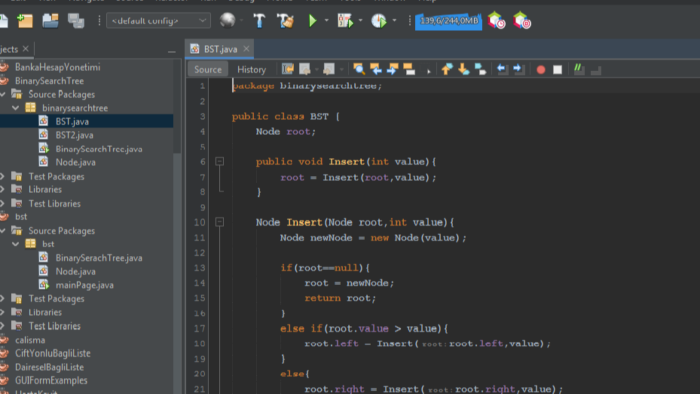The height and width of the screenshot is (394, 700).
Task: Open Node.java under binarysearchtree package
Action: coord(75,162)
